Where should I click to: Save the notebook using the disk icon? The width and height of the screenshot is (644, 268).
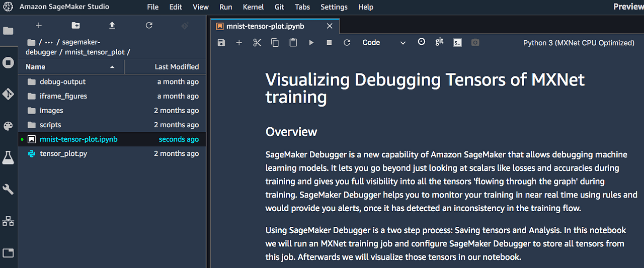221,43
